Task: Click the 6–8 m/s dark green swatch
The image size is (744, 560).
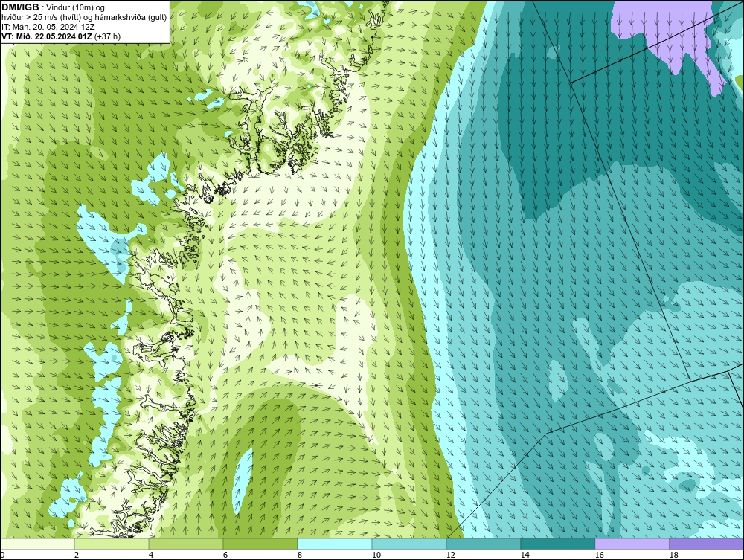Action: (260, 544)
